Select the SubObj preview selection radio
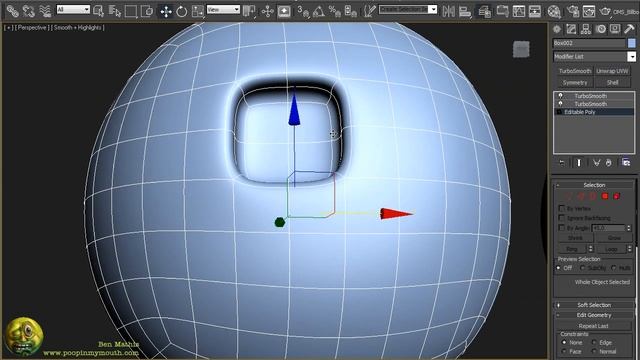640x360 pixels. [x=582, y=268]
